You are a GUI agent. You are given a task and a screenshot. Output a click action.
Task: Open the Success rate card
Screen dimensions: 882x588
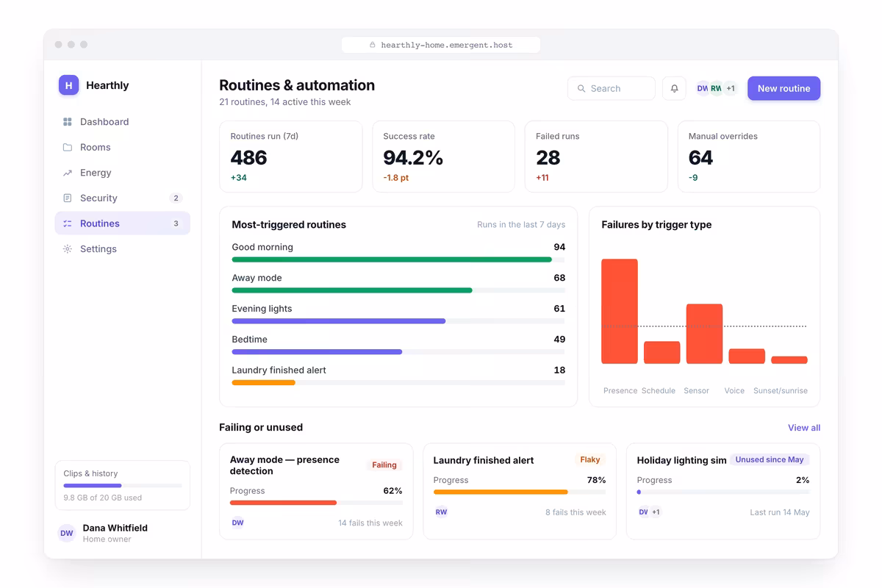tap(443, 157)
